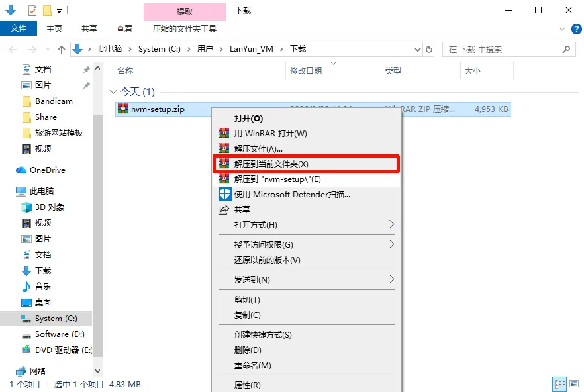Select 解压文件(A)... from context menu

pyautogui.click(x=258, y=148)
